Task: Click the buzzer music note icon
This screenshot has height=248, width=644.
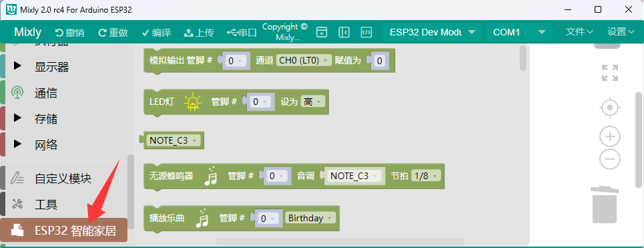Action: tap(211, 176)
